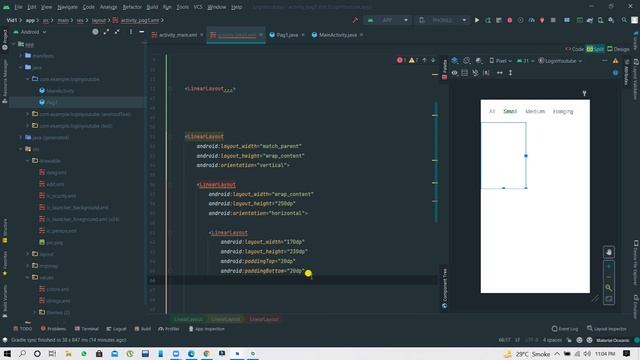Toggle the View Options eye icon

click(x=454, y=73)
